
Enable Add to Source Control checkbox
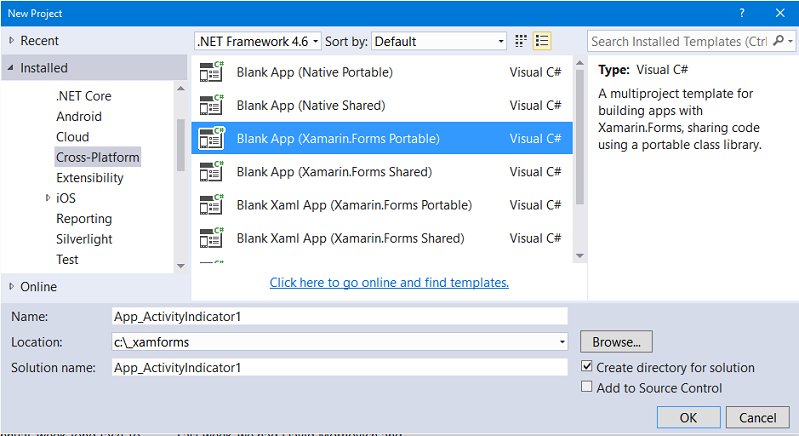[587, 387]
